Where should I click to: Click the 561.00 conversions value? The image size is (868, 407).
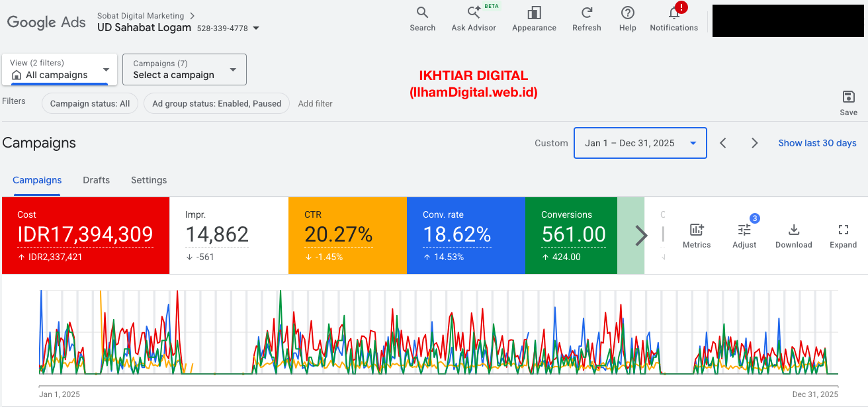574,234
